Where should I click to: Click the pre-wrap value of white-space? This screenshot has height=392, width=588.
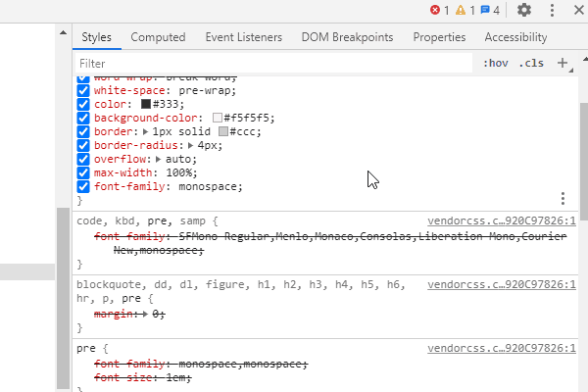click(204, 91)
